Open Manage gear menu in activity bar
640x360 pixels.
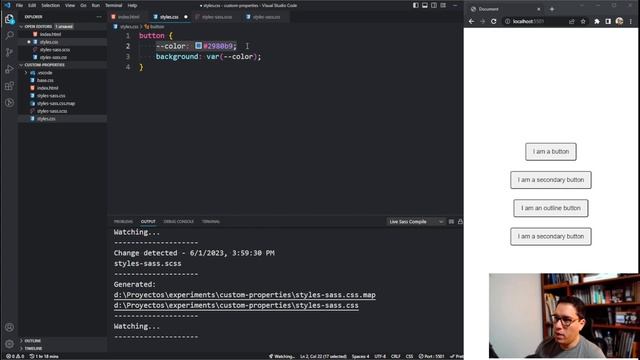[9, 344]
